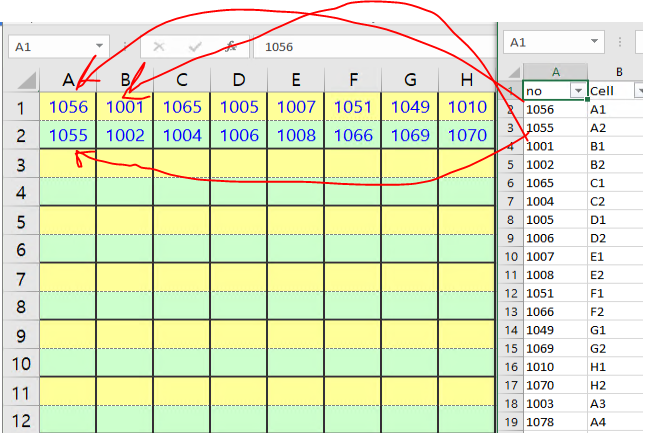Viewport: 649px width, 433px height.
Task: Select row 10 header in the no/Cell list sheet
Action: pyautogui.click(x=511, y=257)
